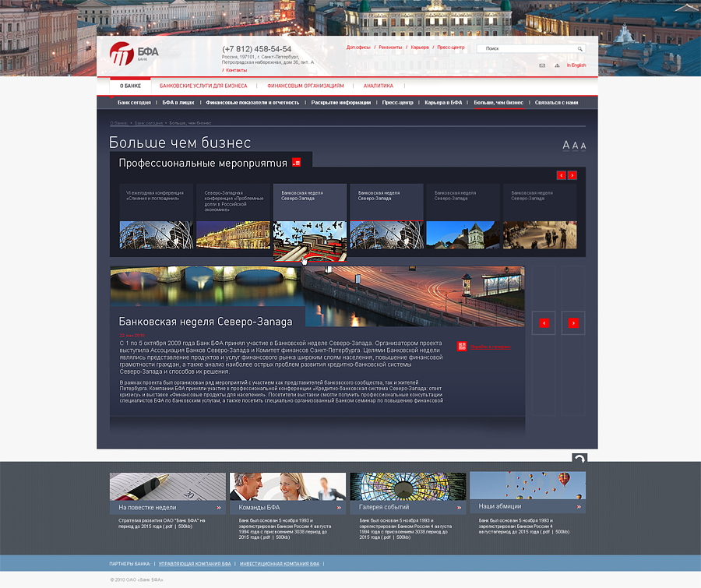Click next arrow in events carousel
This screenshot has width=701, height=588.
[572, 175]
